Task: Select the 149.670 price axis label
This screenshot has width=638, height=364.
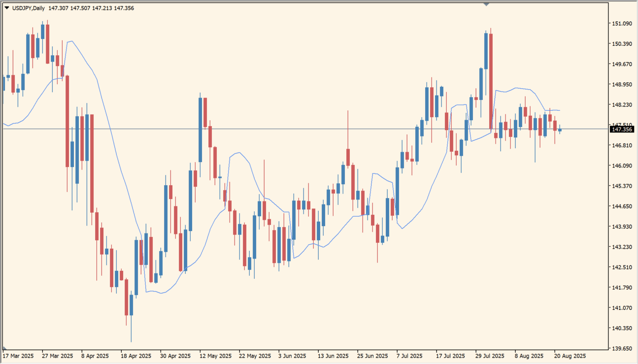Action: coord(622,64)
